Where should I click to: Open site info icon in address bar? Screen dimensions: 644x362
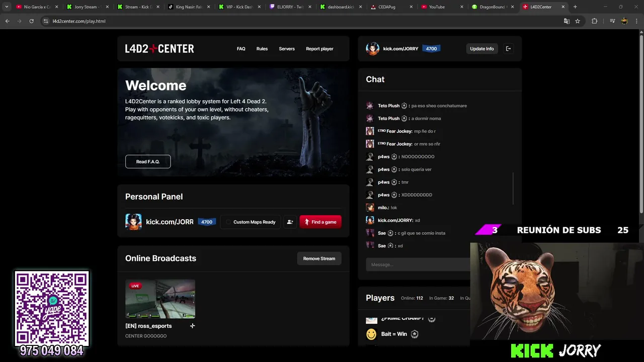46,21
